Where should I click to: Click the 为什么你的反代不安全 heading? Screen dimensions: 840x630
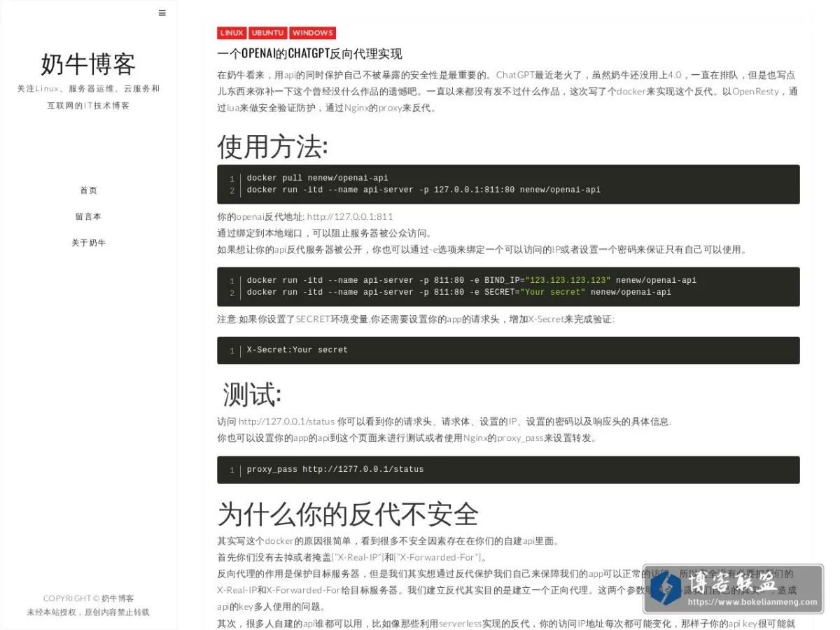(x=348, y=514)
